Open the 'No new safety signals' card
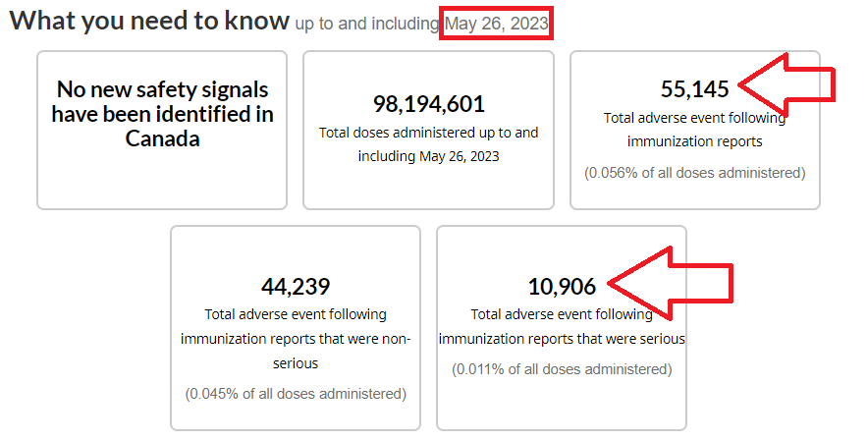The height and width of the screenshot is (440, 868). (x=162, y=129)
